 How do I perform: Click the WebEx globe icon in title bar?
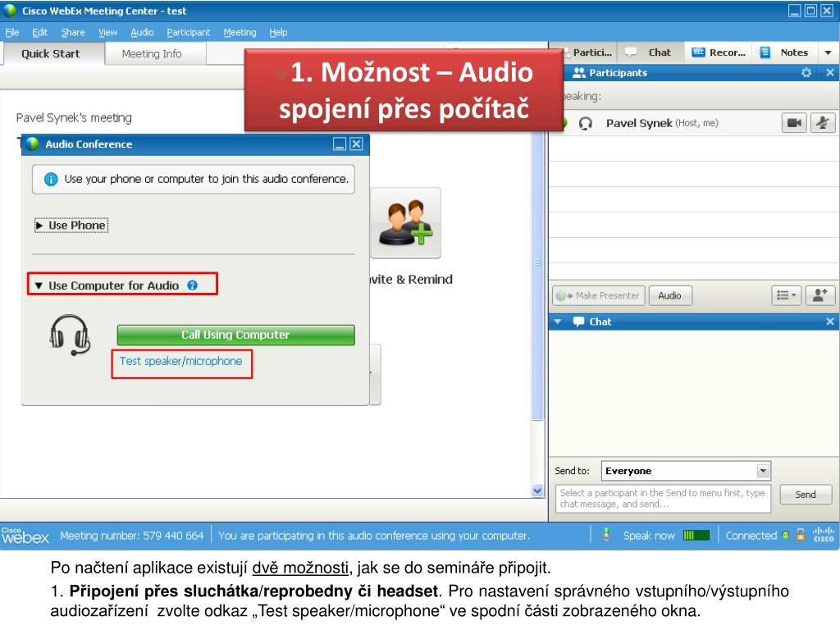click(10, 11)
